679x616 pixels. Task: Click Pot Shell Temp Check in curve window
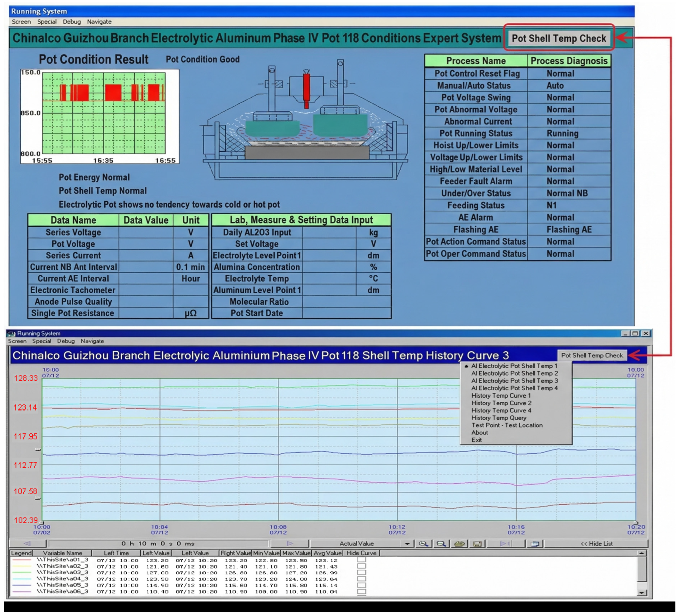tap(592, 356)
